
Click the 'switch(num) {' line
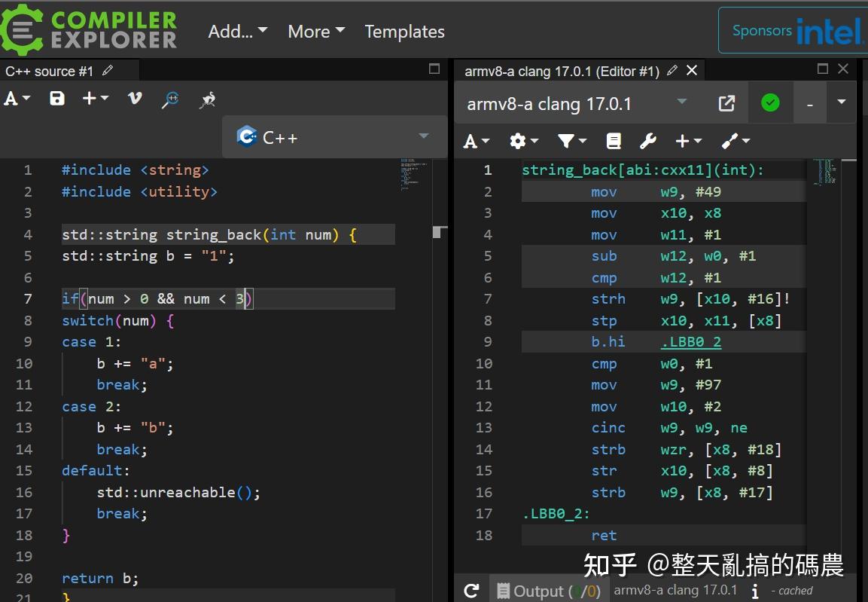pyautogui.click(x=118, y=321)
